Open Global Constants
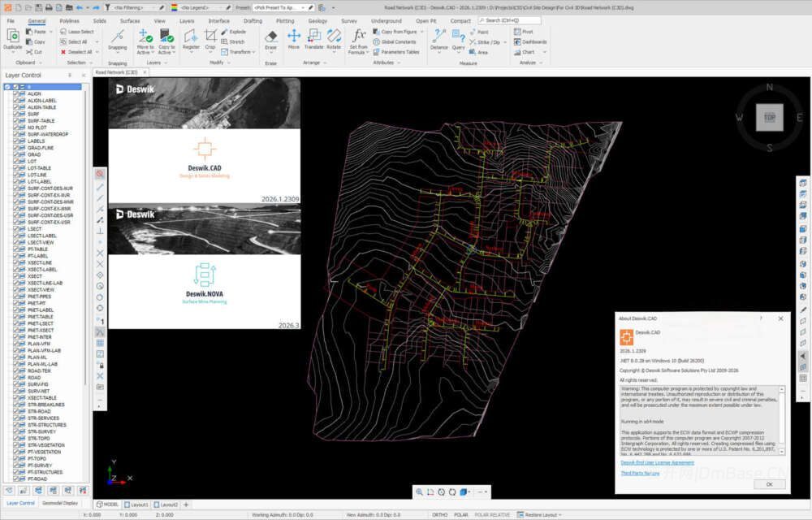Image resolution: width=812 pixels, height=520 pixels. 395,42
